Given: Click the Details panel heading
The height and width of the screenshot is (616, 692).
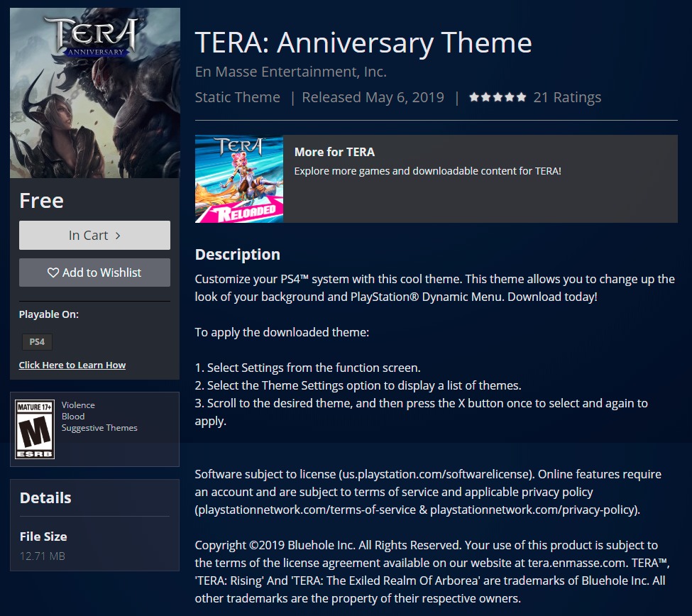Looking at the screenshot, I should pyautogui.click(x=45, y=497).
